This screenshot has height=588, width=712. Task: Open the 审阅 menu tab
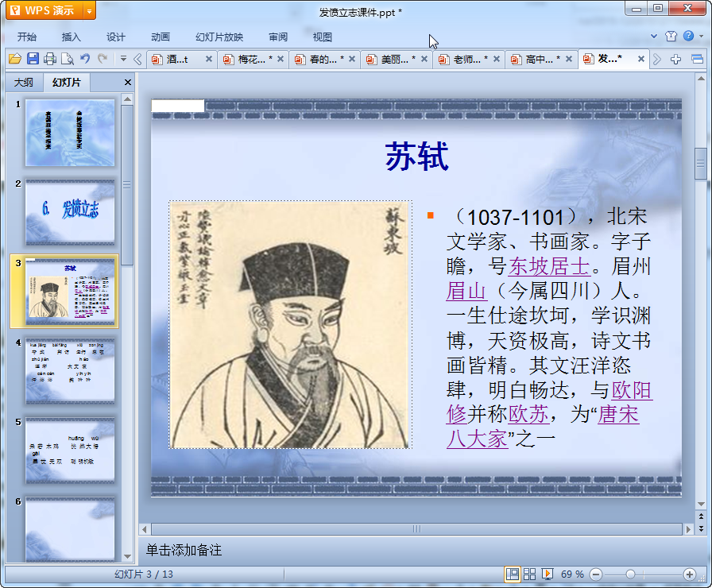coord(278,37)
